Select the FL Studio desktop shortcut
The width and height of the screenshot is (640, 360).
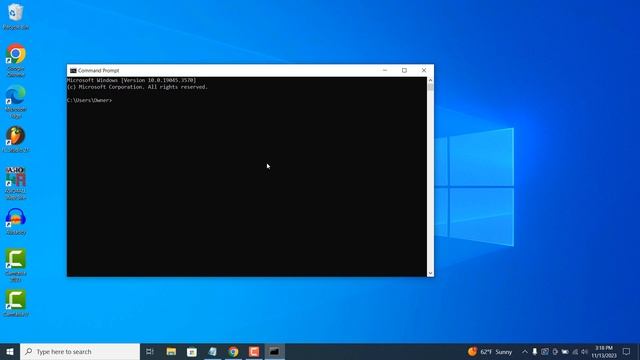point(16,140)
